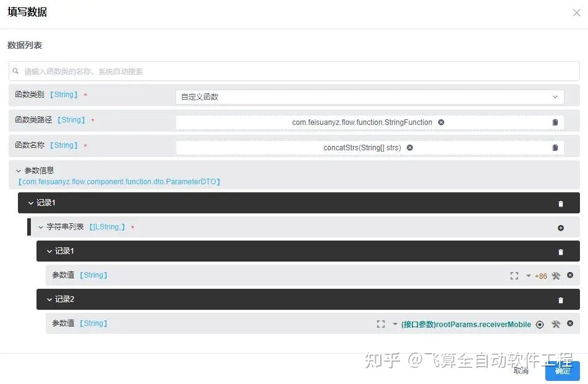Collapse the 字符串列表 node

click(41, 228)
